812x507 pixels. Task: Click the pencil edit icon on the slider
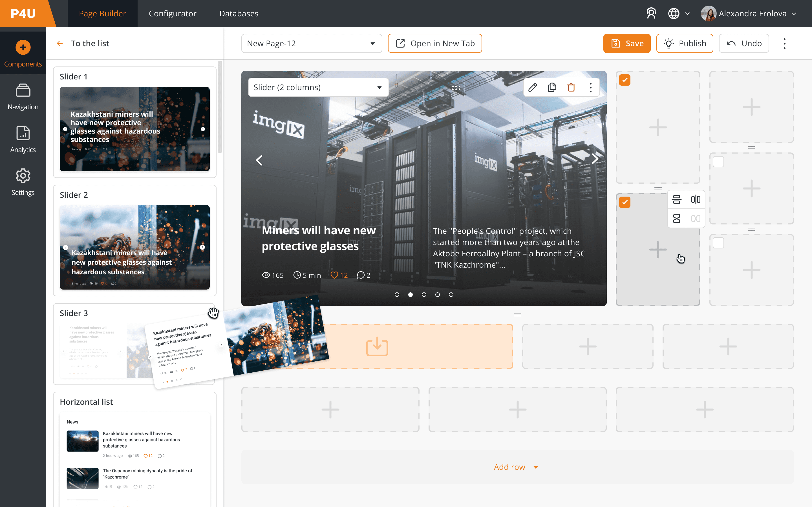coord(533,88)
